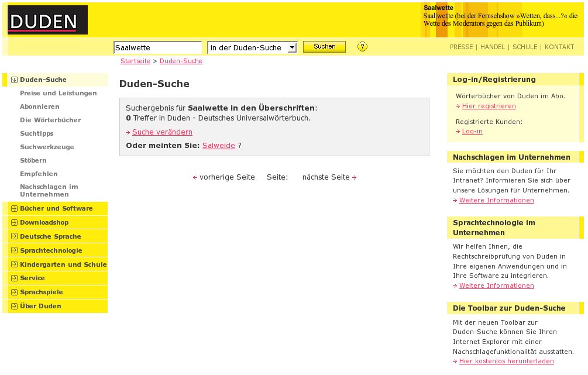Image resolution: width=588 pixels, height=375 pixels.
Task: Select Empfehlen in the sidebar
Action: point(39,174)
